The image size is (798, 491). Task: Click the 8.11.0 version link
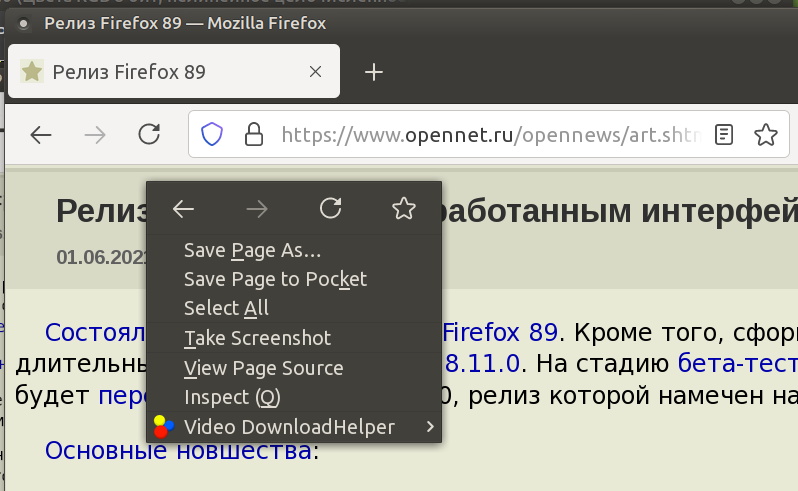coord(482,364)
